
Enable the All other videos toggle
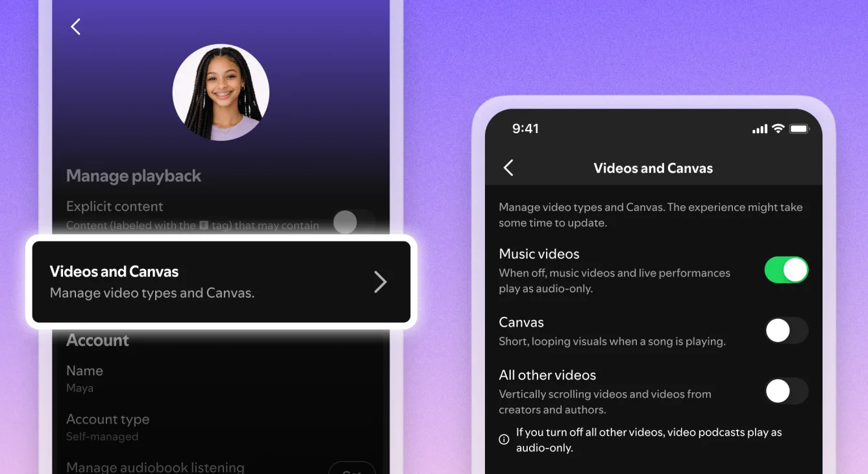coord(786,391)
